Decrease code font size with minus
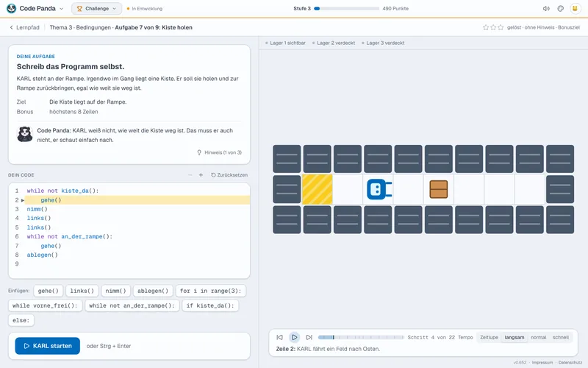 pos(190,175)
